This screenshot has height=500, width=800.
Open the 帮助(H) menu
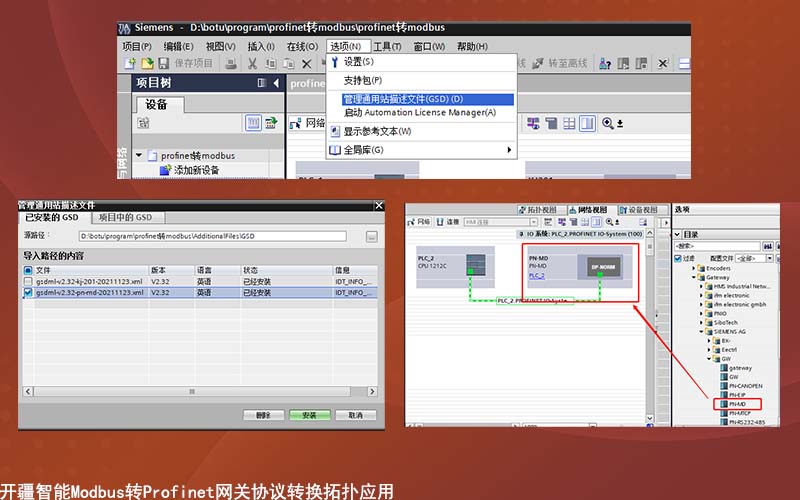(472, 46)
